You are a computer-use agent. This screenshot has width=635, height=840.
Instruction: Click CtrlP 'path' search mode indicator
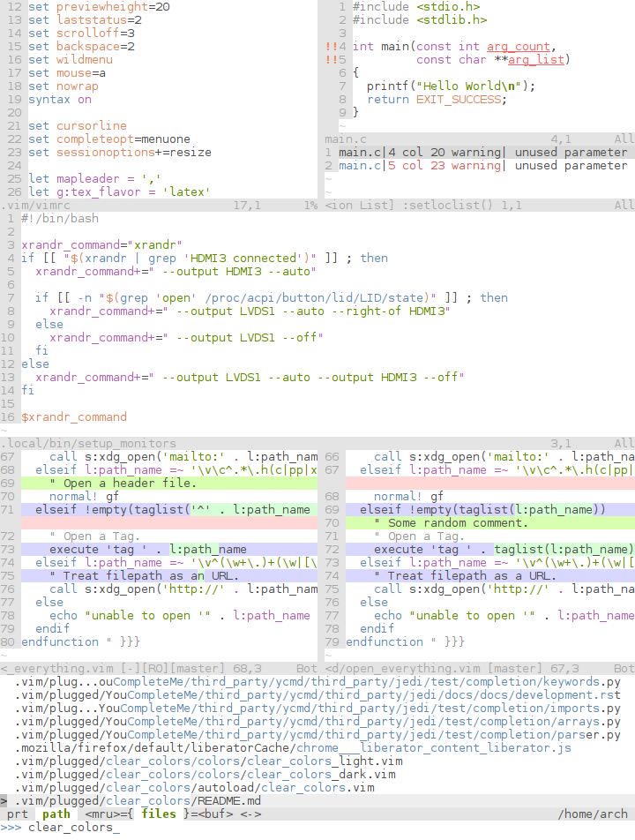click(x=56, y=814)
